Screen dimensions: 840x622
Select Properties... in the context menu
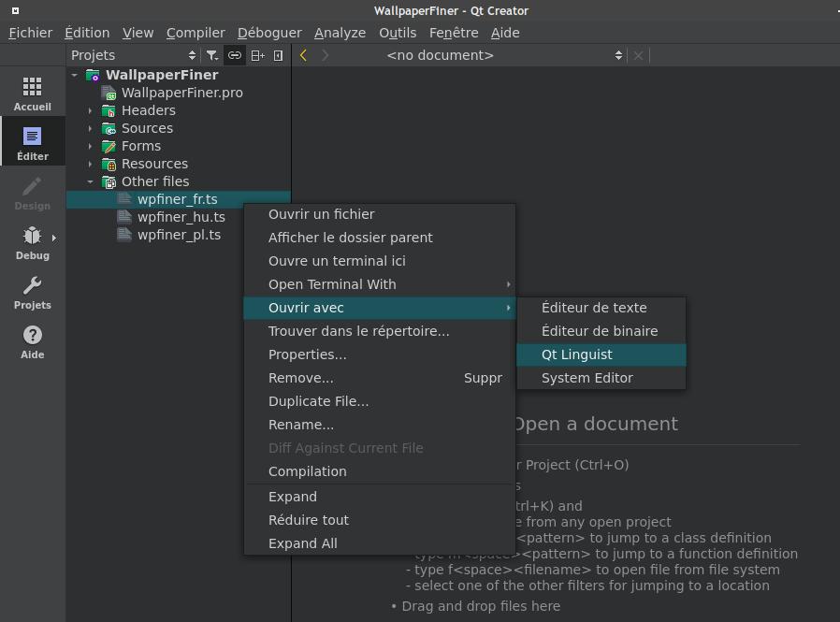pos(379,354)
